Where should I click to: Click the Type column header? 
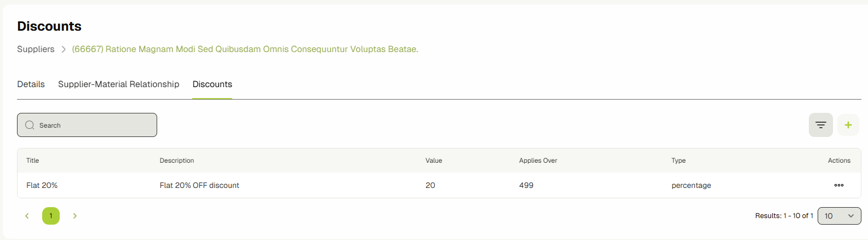(x=678, y=161)
